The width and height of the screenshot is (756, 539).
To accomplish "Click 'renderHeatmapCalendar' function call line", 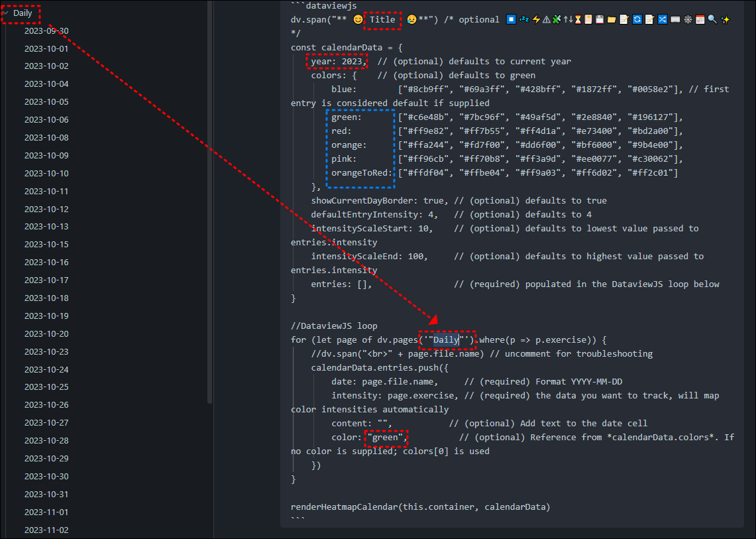I will [x=421, y=507].
